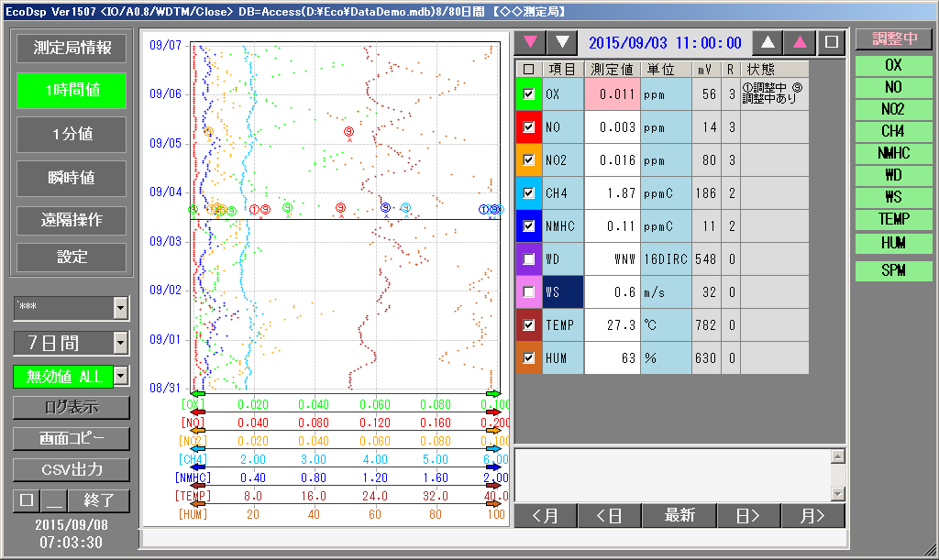Click the pink up-triangle button
The width and height of the screenshot is (939, 560).
pos(800,42)
